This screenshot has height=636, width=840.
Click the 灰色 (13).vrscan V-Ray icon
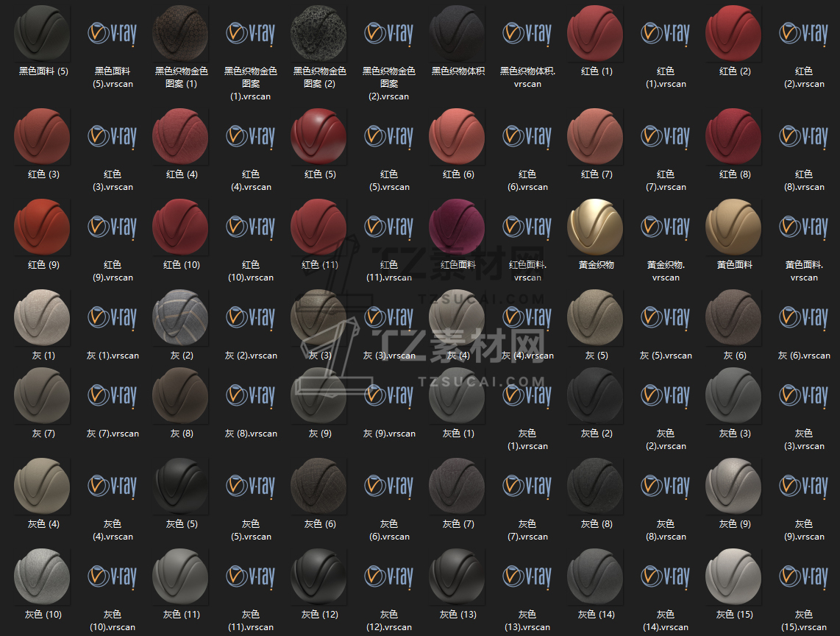(x=527, y=576)
